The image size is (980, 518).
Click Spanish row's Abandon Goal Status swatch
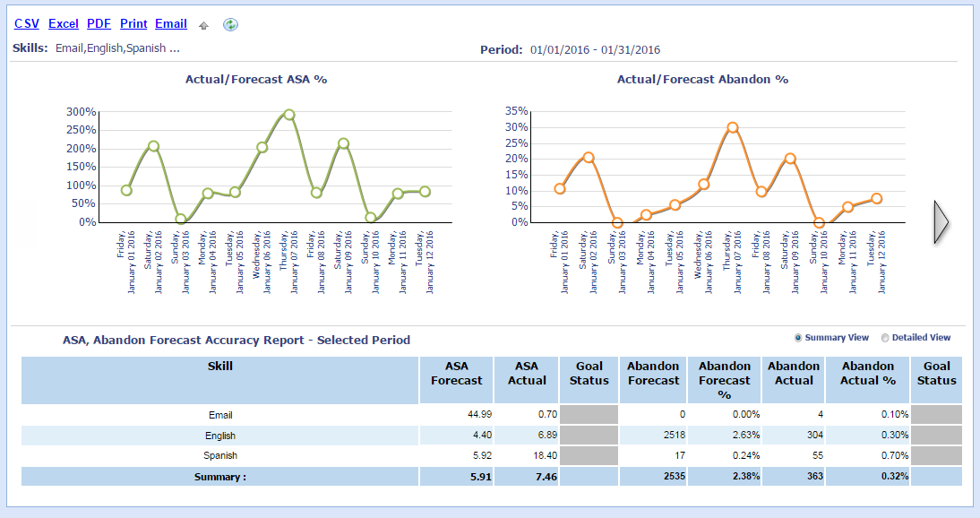pos(936,456)
